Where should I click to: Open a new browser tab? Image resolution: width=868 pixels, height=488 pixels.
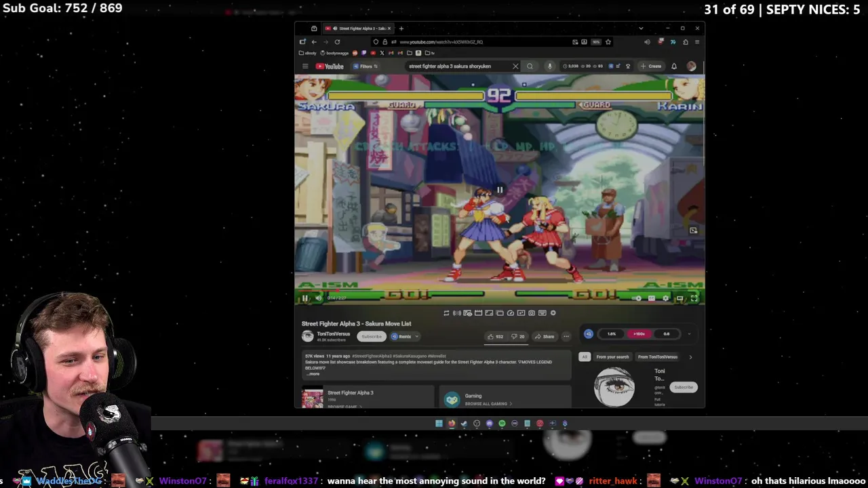pos(401,28)
